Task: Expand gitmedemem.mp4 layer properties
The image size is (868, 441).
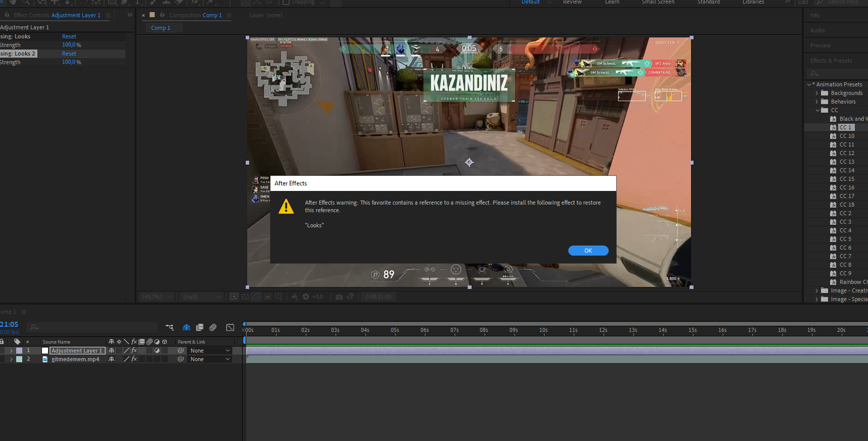Action: 11,359
